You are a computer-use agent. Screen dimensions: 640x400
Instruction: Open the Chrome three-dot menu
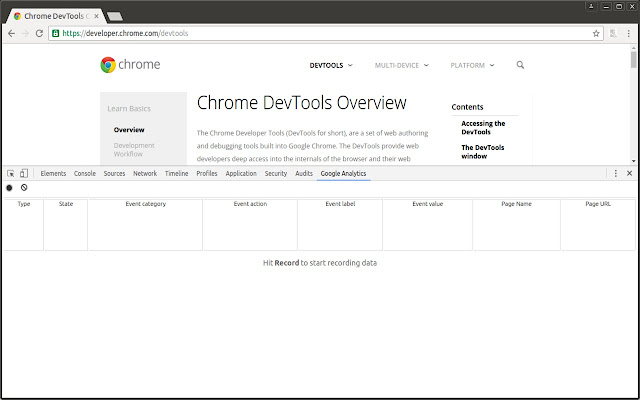[x=629, y=33]
